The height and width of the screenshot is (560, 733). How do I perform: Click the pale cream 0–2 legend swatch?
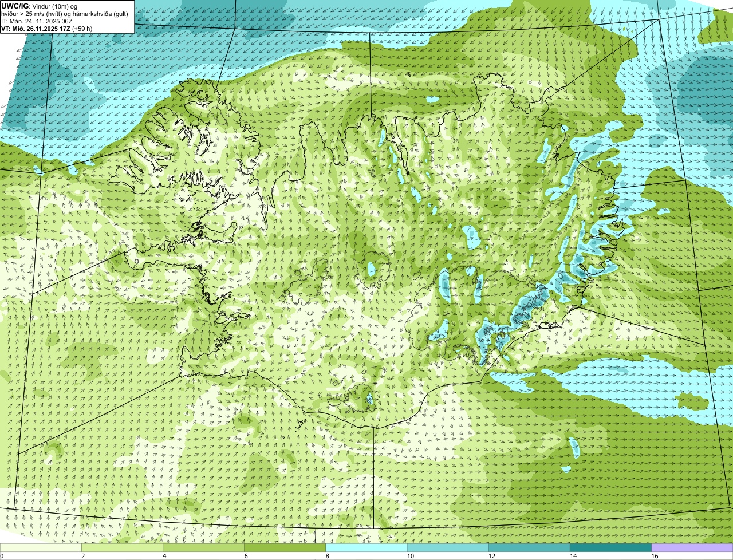(x=41, y=547)
